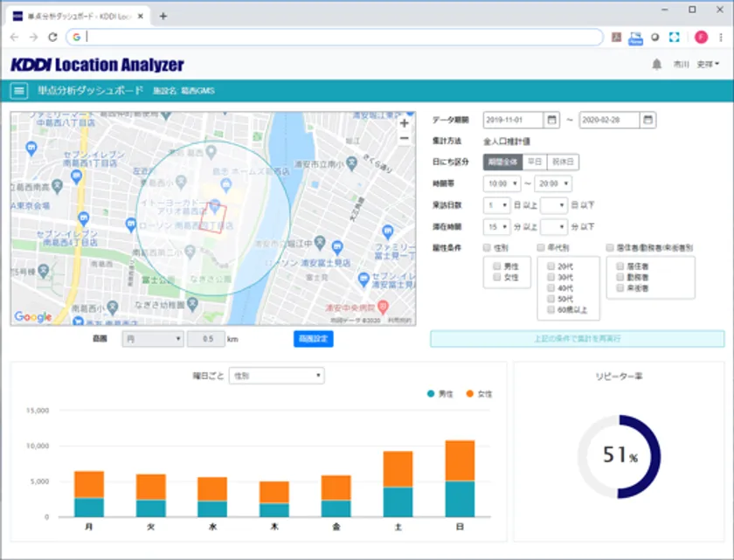The height and width of the screenshot is (560, 734).
Task: Switch to the 祝休日 day-type tab
Action: (x=563, y=162)
